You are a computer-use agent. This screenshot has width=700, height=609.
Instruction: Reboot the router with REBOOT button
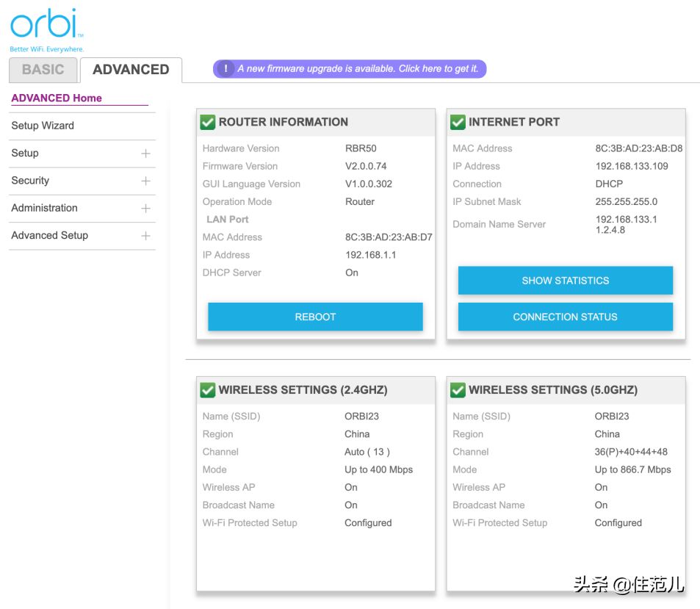(x=315, y=317)
